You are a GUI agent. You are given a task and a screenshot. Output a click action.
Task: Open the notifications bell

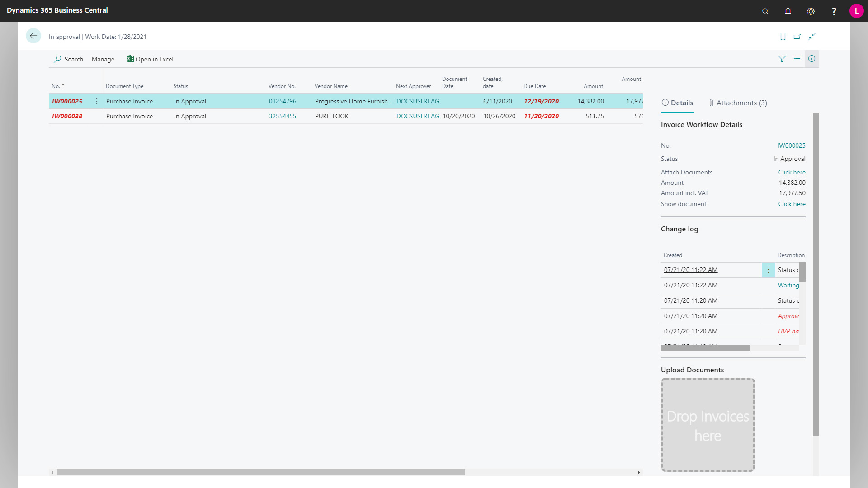788,11
